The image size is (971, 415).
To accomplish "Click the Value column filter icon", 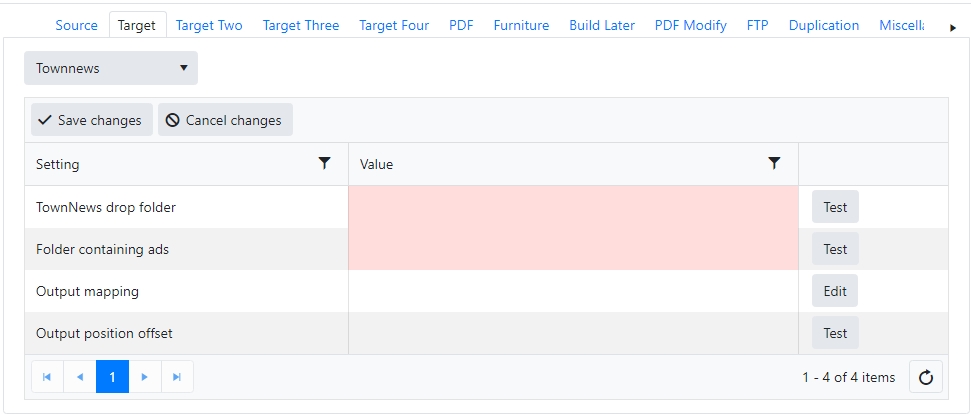I will coord(774,163).
